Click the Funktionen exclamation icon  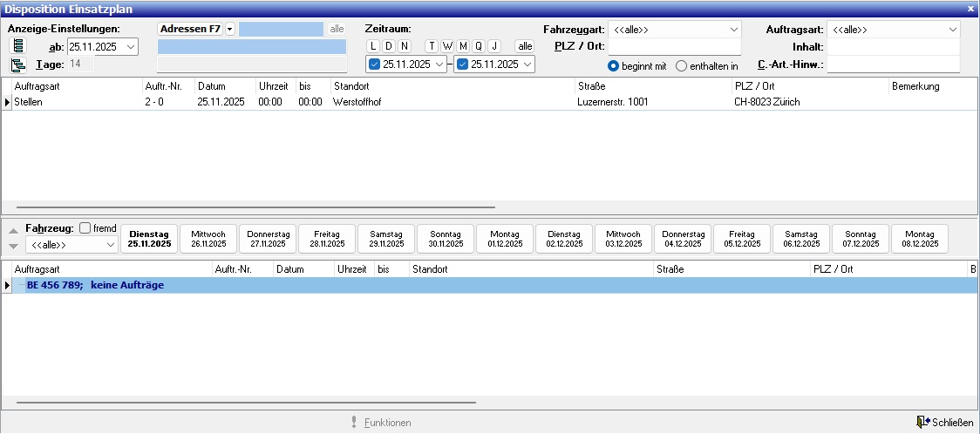[354, 423]
